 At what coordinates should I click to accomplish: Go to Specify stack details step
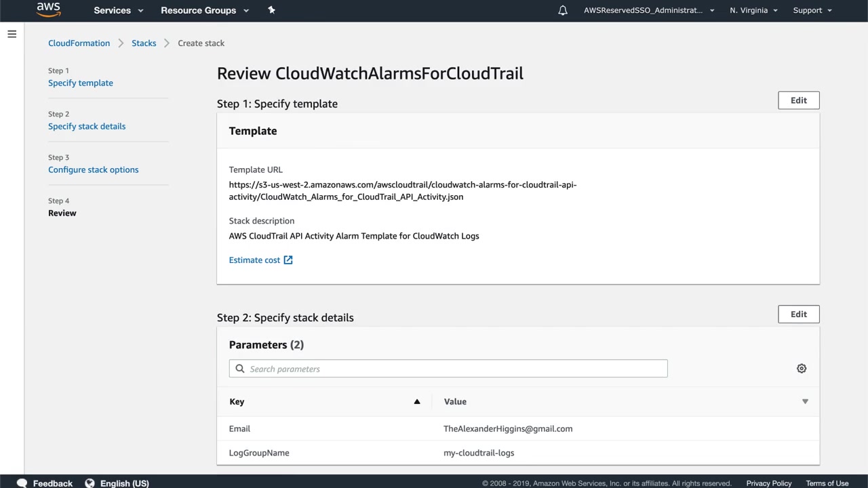87,126
